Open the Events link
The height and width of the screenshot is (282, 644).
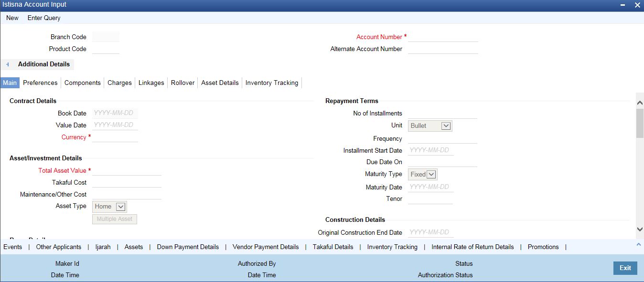[x=12, y=247]
